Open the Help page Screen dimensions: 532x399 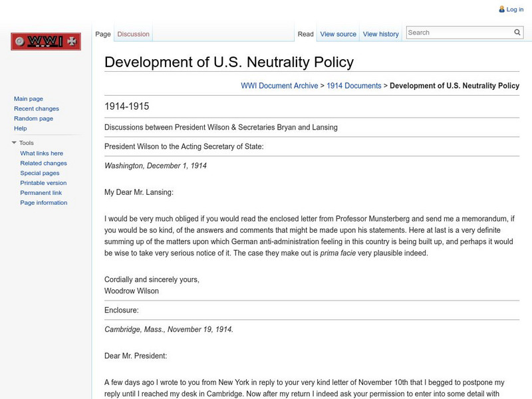point(22,128)
